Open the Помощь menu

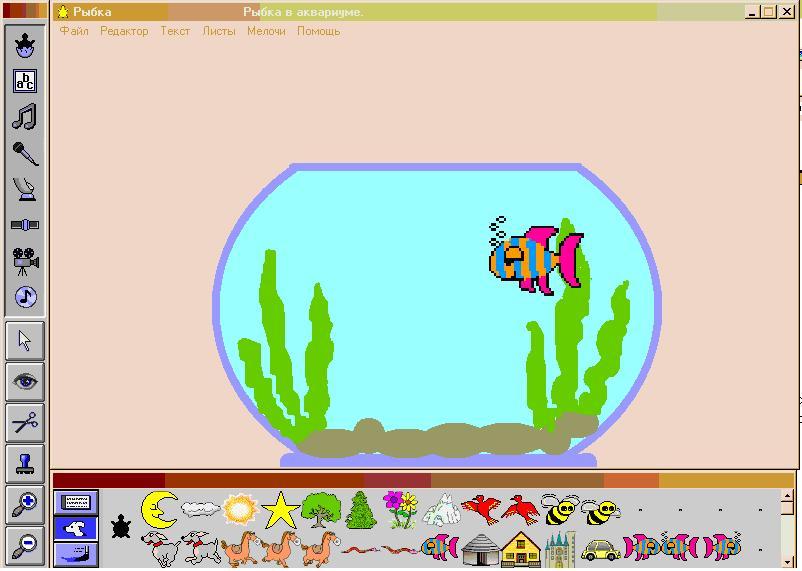pyautogui.click(x=319, y=31)
